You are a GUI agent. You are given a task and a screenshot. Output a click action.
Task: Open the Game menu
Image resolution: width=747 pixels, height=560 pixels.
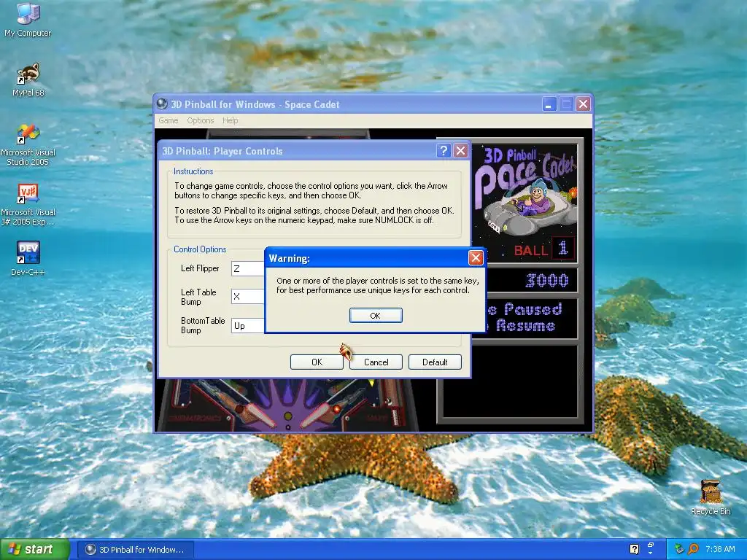(x=169, y=120)
